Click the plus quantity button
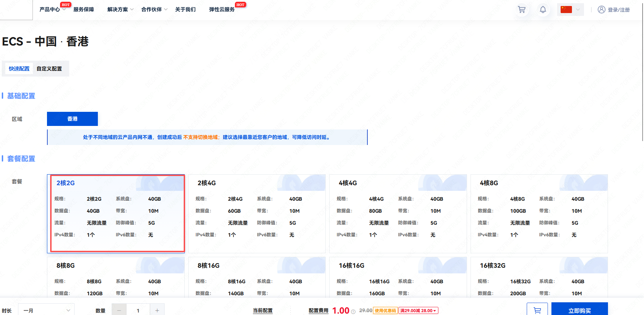The image size is (644, 315). [157, 310]
